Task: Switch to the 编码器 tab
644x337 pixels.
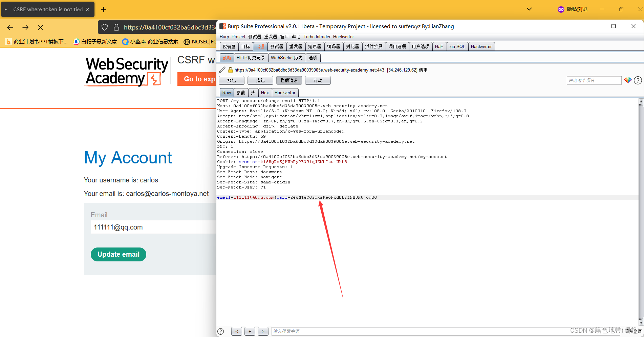Action: click(x=334, y=46)
